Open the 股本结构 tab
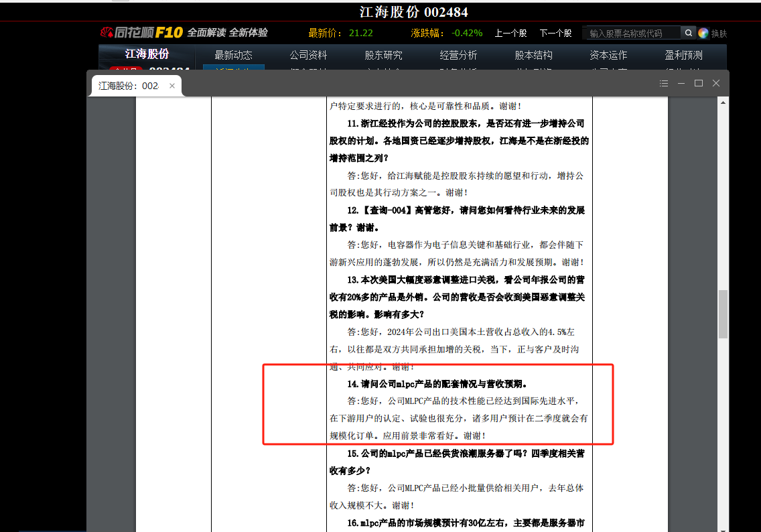Image resolution: width=761 pixels, height=532 pixels. [533, 56]
